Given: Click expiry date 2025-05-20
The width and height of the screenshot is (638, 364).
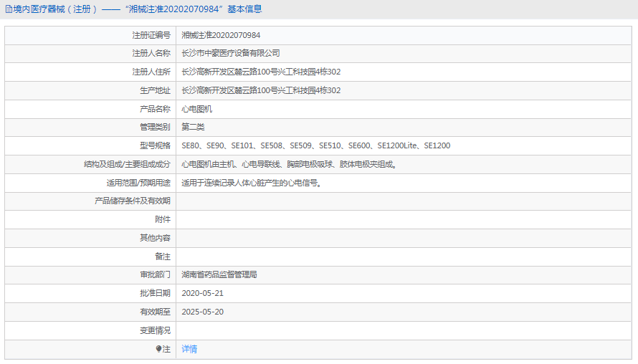Looking at the screenshot, I should tap(203, 312).
